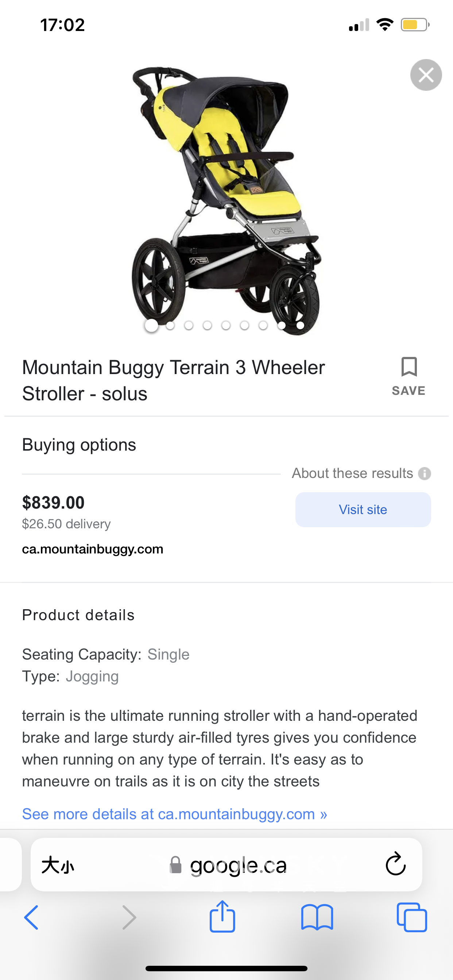
Task: Go back with the Safari back arrow
Action: tap(31, 917)
